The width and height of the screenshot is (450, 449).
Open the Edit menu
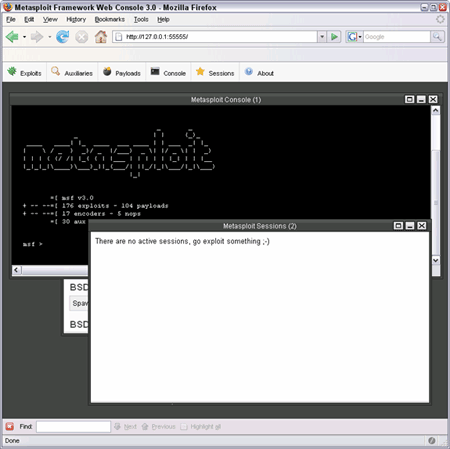pos(29,19)
